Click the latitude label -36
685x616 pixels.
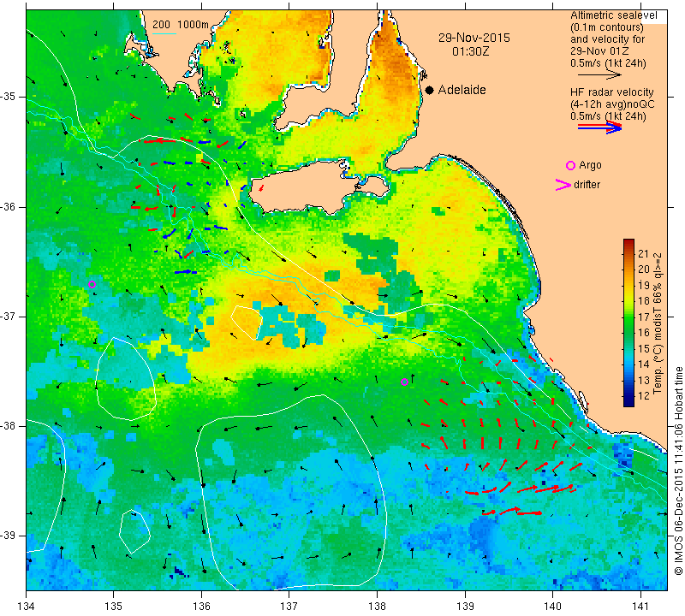click(9, 206)
